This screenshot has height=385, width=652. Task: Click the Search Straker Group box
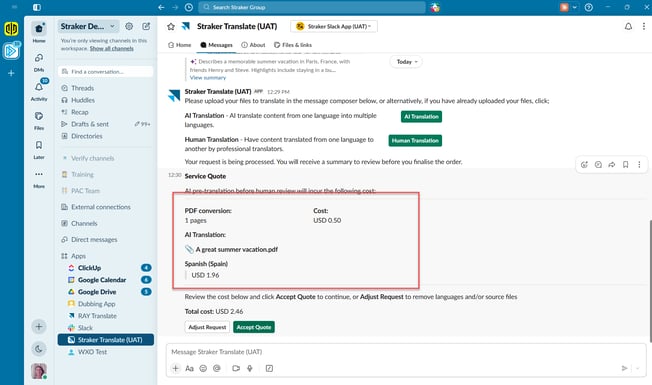312,7
